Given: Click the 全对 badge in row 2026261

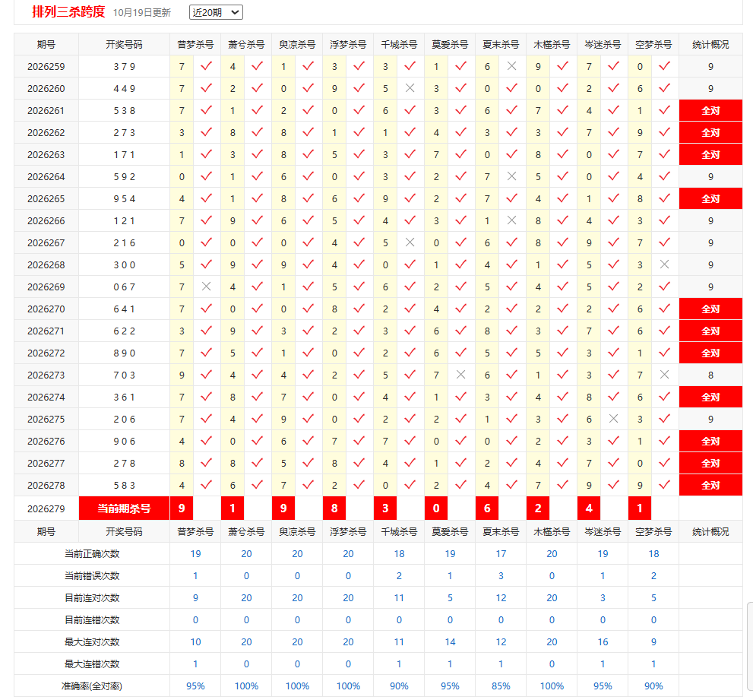Looking at the screenshot, I should click(710, 110).
